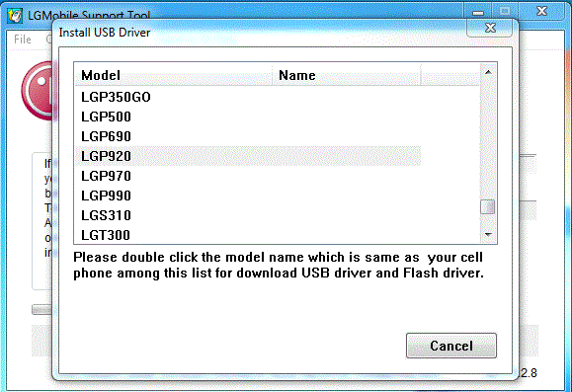Close the LGMobile Support Tool main window
Viewport: 572px width, 392px height.
pos(541,11)
